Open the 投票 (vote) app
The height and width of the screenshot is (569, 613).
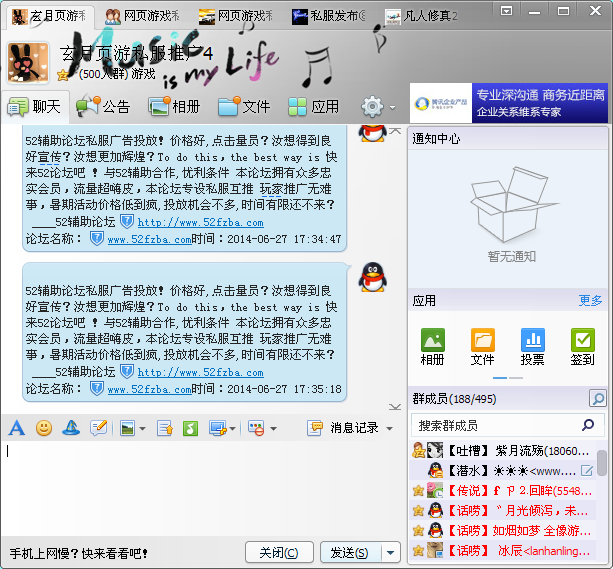(x=533, y=347)
